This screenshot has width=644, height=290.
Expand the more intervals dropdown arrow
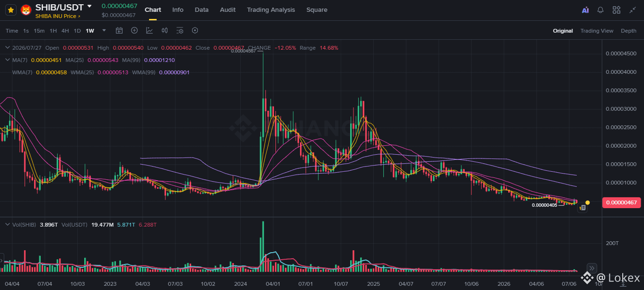point(104,30)
